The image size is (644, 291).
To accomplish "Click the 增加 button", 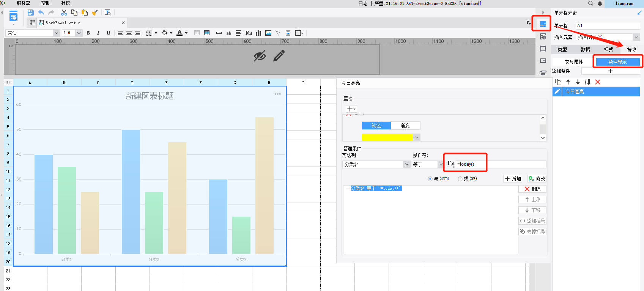I will [x=513, y=179].
